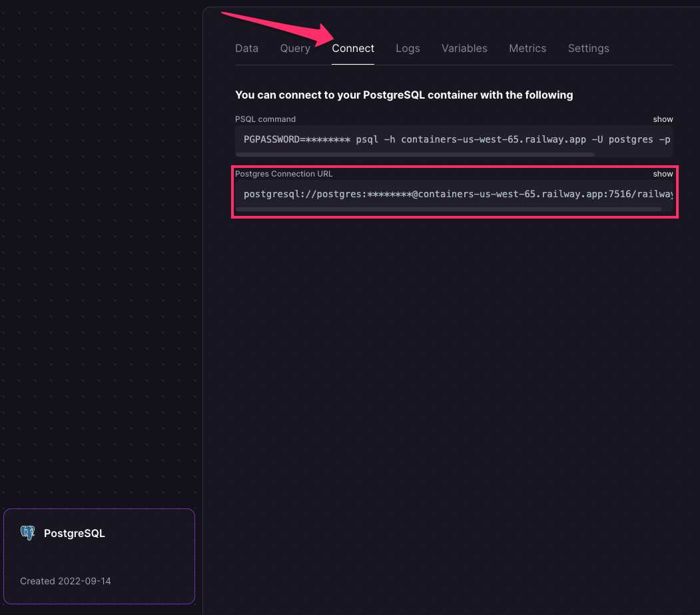The width and height of the screenshot is (700, 615).
Task: Switch to the Data tab
Action: (x=246, y=48)
